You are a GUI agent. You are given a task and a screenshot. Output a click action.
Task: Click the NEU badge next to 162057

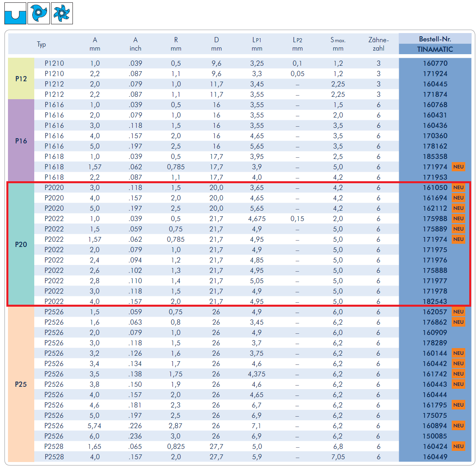(x=458, y=312)
